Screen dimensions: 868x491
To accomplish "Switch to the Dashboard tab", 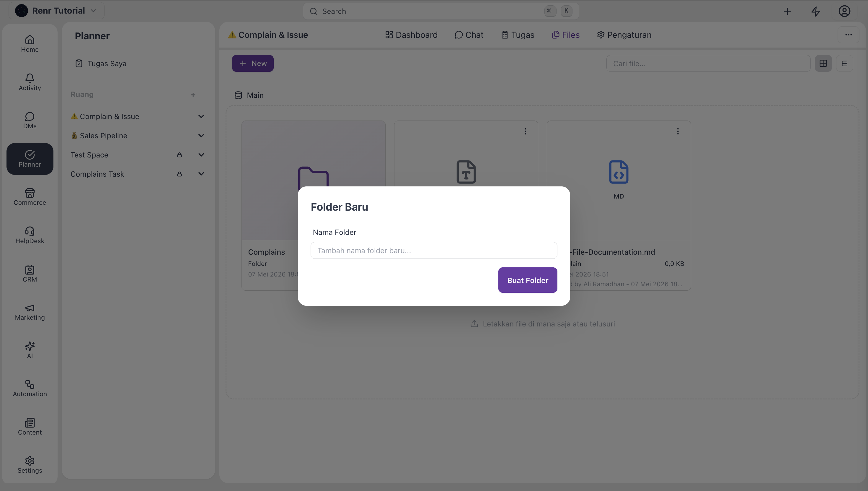I will (412, 35).
